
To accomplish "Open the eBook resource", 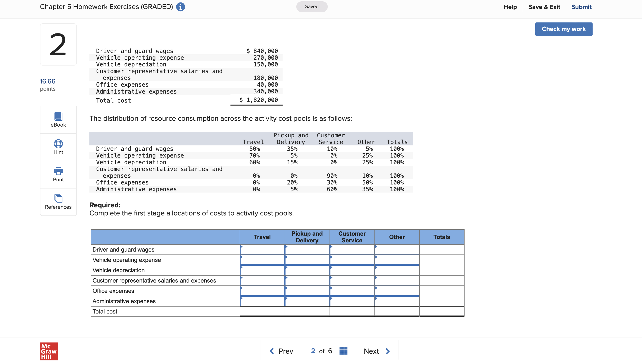I will coord(58,119).
